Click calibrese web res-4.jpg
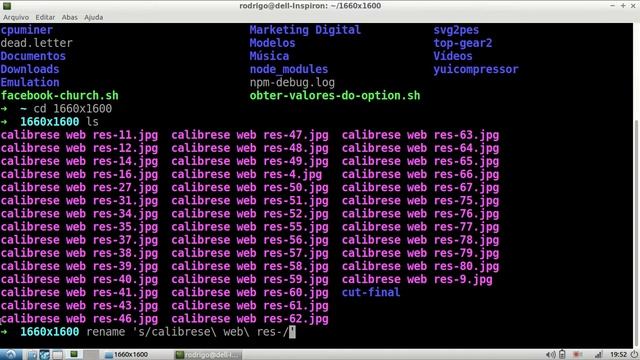Image resolution: width=640 pixels, height=360 pixels. point(247,174)
